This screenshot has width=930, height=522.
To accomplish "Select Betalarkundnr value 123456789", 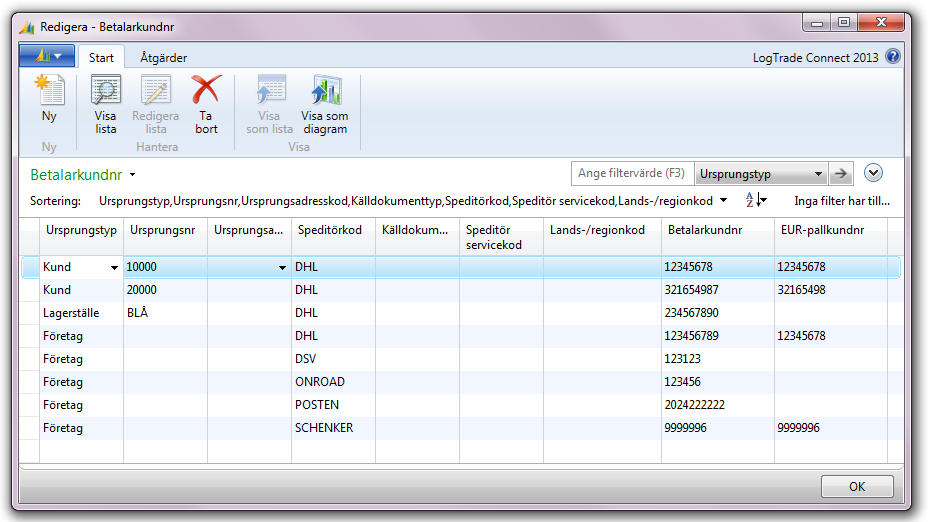I will 718,336.
